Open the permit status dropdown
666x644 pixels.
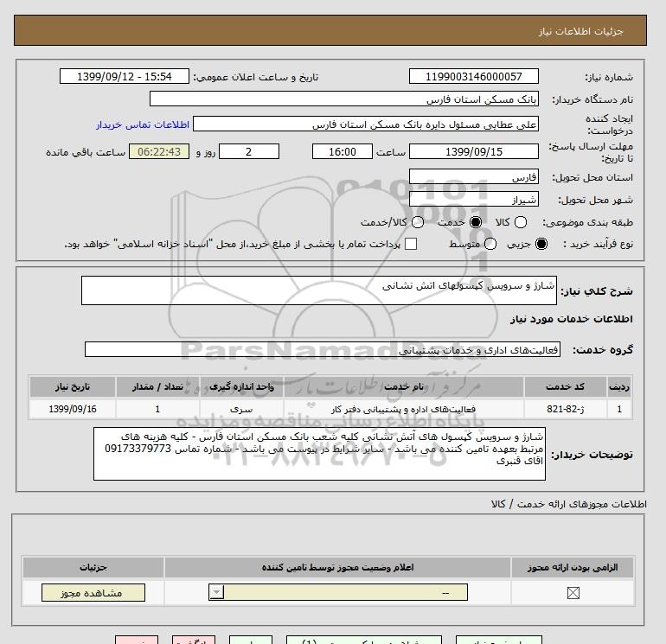coord(338,592)
